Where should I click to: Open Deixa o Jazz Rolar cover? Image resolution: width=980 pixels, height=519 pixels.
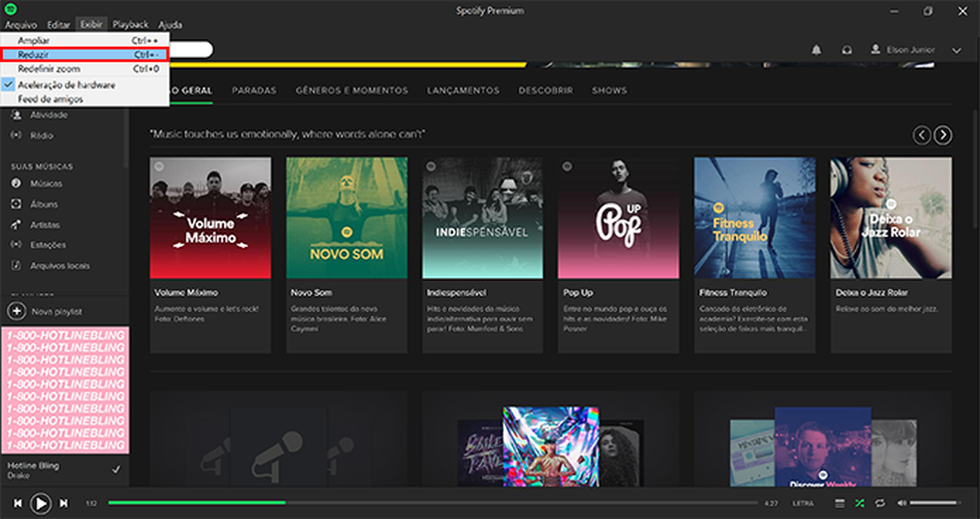pyautogui.click(x=891, y=217)
